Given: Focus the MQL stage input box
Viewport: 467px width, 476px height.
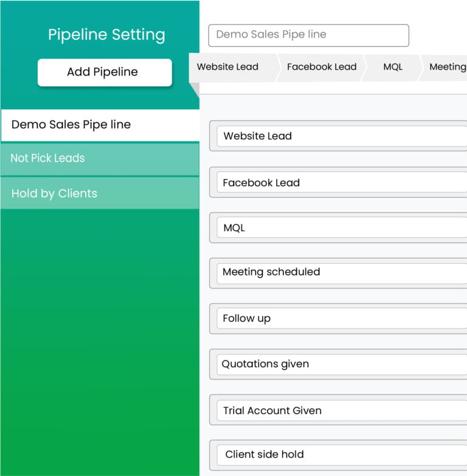Looking at the screenshot, I should point(341,228).
